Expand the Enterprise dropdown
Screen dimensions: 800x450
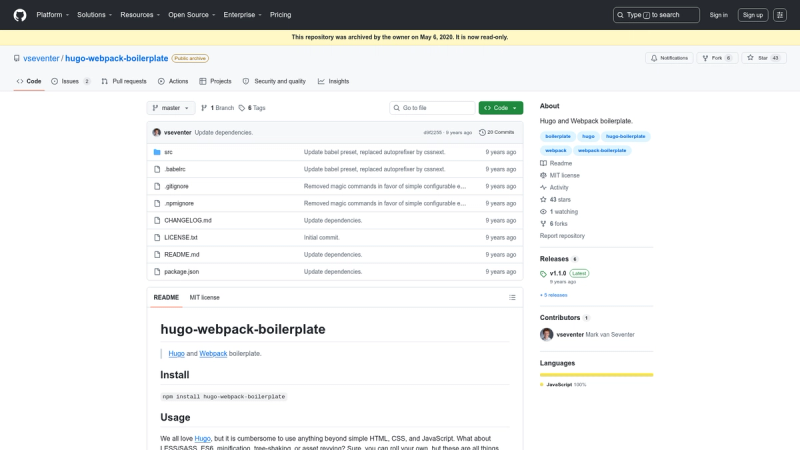click(242, 15)
